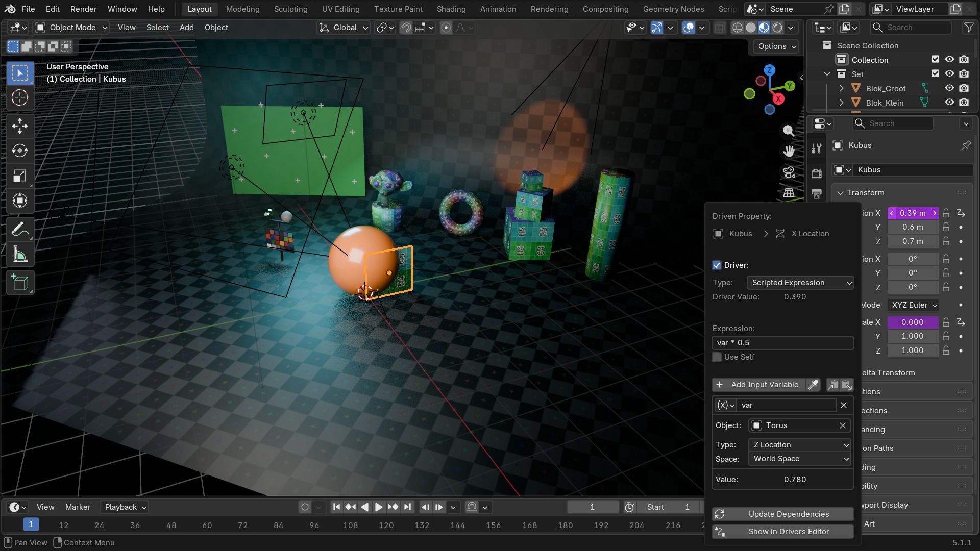Image resolution: width=980 pixels, height=551 pixels.
Task: Switch to rendered viewport shading
Action: coord(777,28)
